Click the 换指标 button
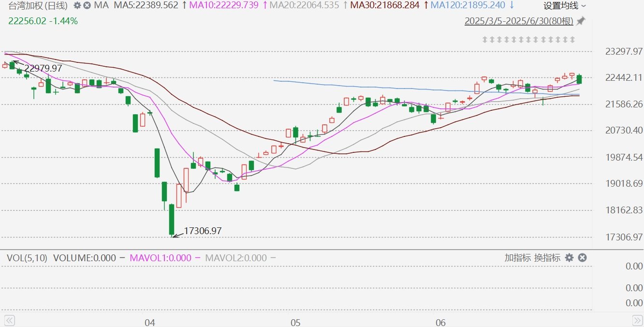This screenshot has height=327, width=644. [547, 258]
